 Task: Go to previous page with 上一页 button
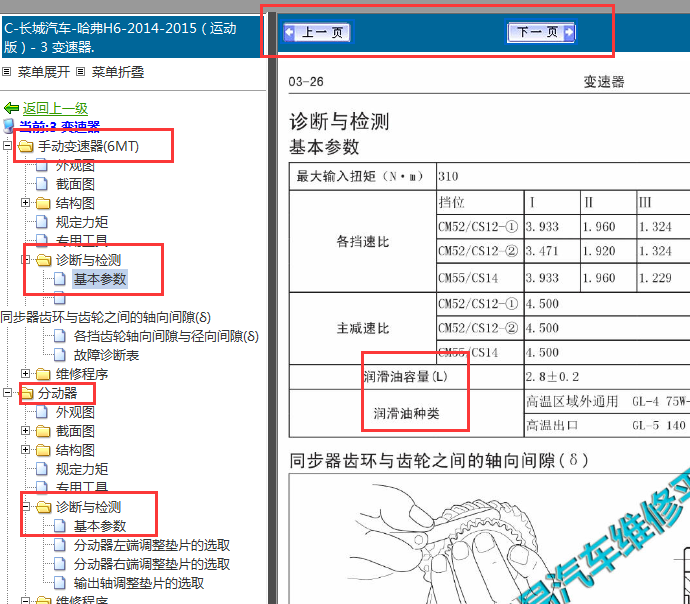tap(317, 32)
